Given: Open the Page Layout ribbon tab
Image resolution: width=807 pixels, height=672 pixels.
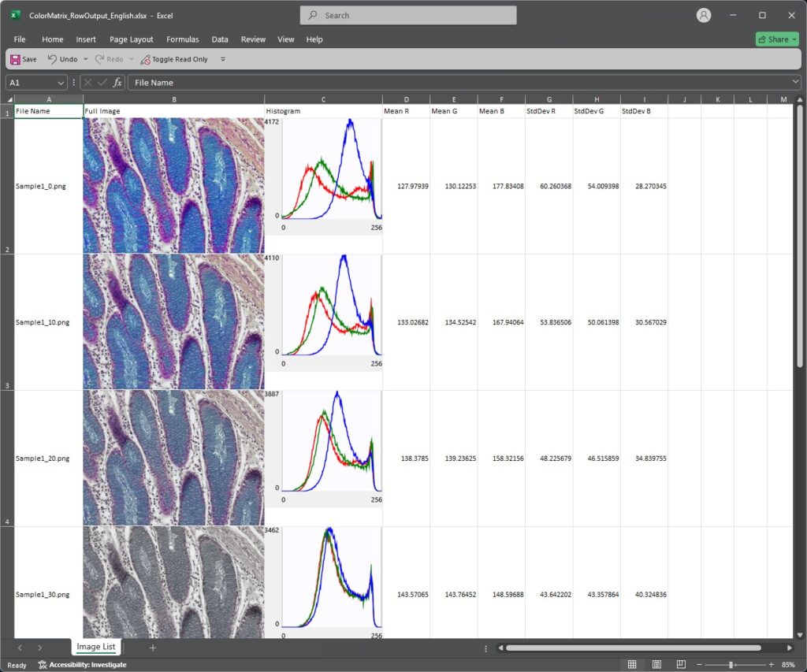Looking at the screenshot, I should (132, 39).
